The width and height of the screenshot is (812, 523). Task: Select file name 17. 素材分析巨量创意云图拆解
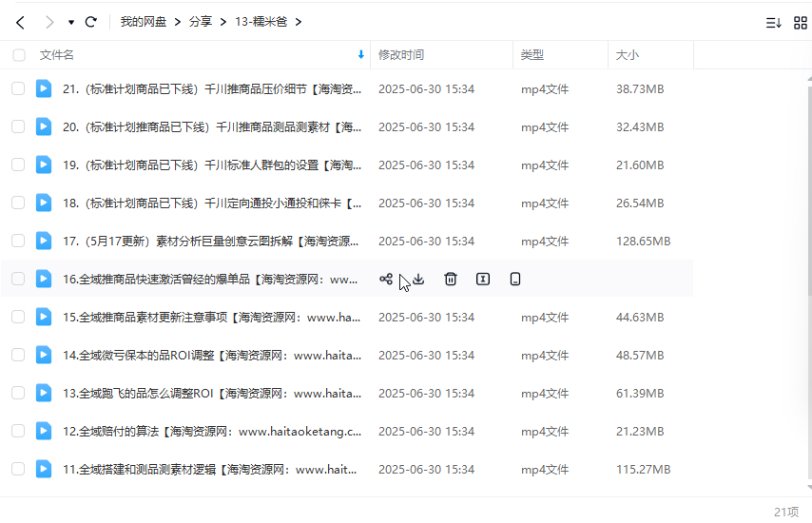click(x=211, y=242)
